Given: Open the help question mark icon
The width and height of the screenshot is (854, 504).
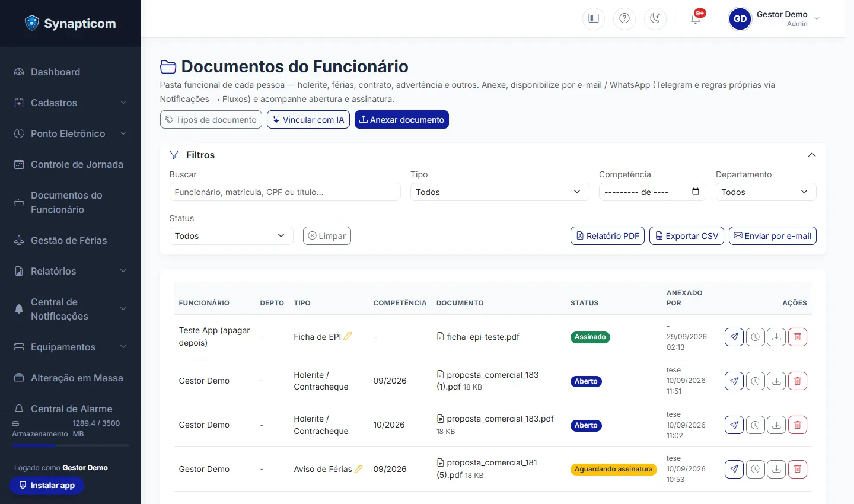Looking at the screenshot, I should [x=624, y=18].
